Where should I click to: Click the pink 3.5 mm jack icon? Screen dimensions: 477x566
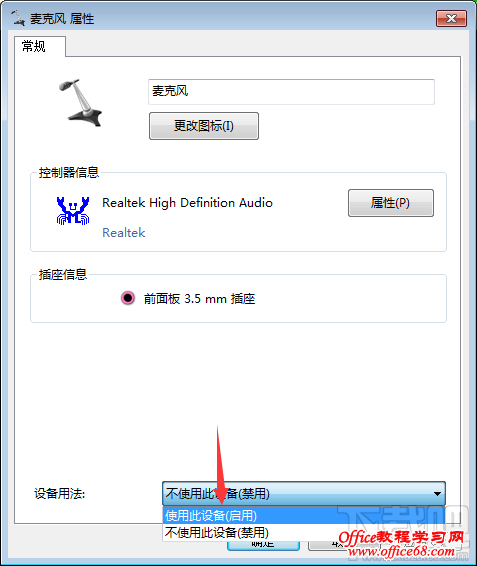[128, 298]
